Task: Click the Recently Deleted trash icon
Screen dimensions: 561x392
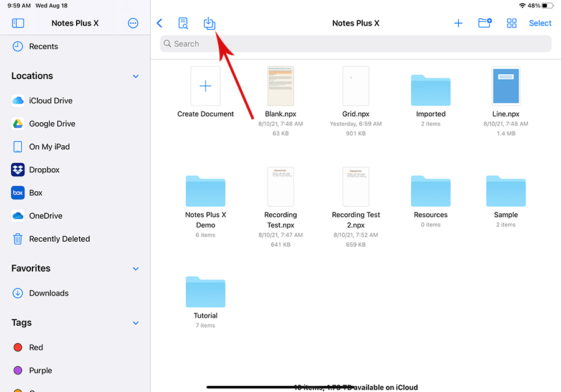Action: click(x=18, y=239)
